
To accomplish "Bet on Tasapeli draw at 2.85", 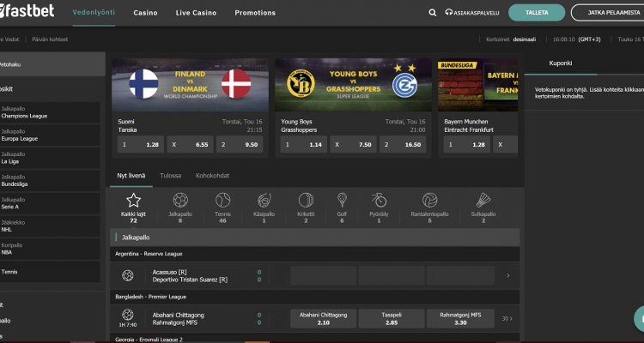I will click(392, 318).
